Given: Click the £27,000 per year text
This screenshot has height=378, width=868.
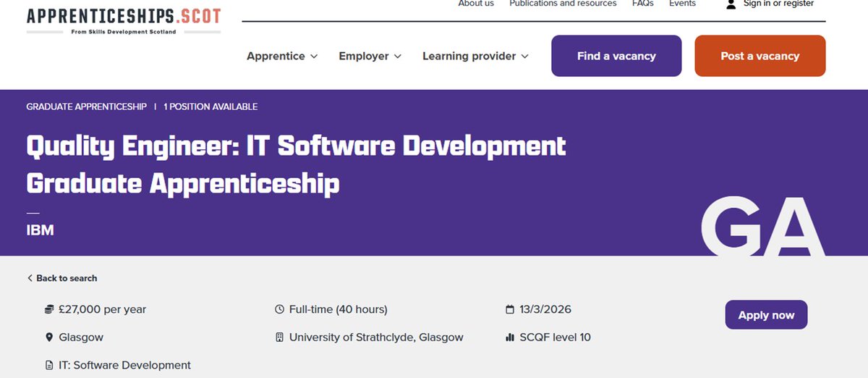Looking at the screenshot, I should (x=102, y=309).
